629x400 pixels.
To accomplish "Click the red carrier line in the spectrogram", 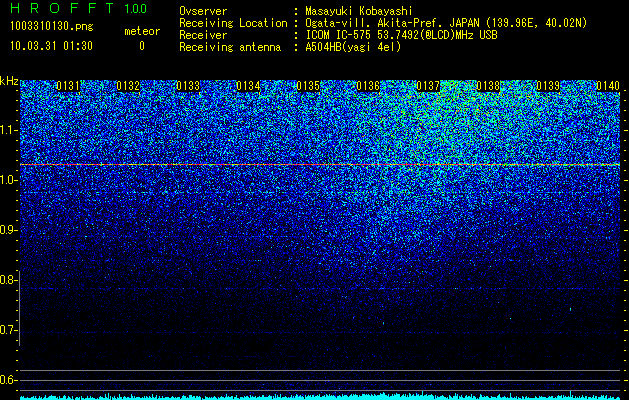I will tap(320, 164).
